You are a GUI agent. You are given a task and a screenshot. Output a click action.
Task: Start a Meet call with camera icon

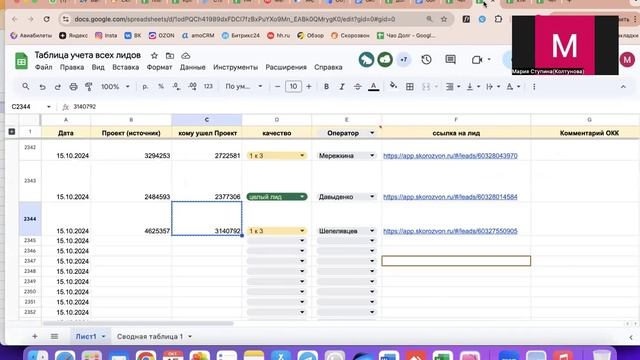(x=477, y=60)
